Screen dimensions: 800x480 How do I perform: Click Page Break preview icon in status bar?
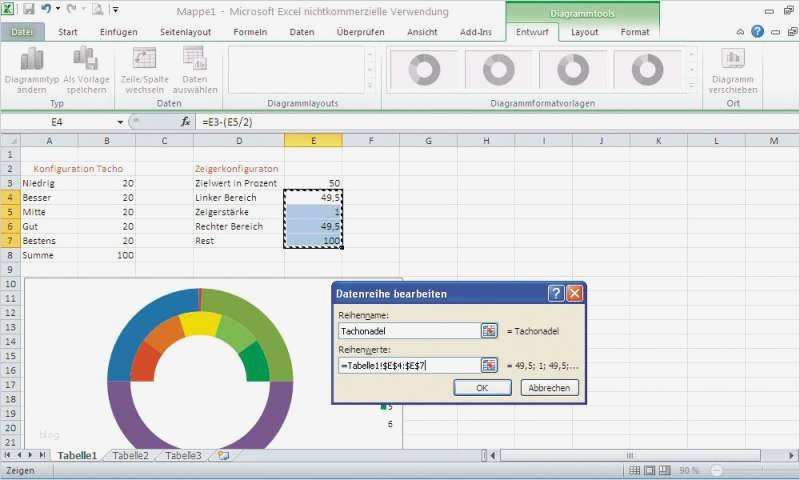(665, 470)
